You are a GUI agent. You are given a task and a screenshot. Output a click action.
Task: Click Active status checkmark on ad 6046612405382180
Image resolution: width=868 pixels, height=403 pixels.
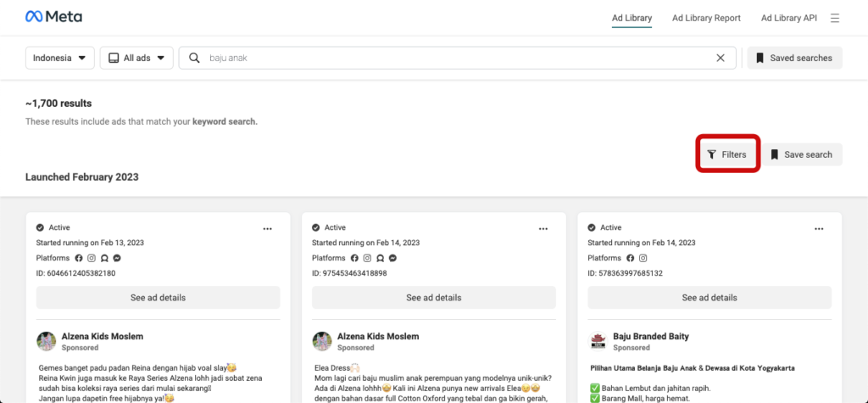coord(40,227)
